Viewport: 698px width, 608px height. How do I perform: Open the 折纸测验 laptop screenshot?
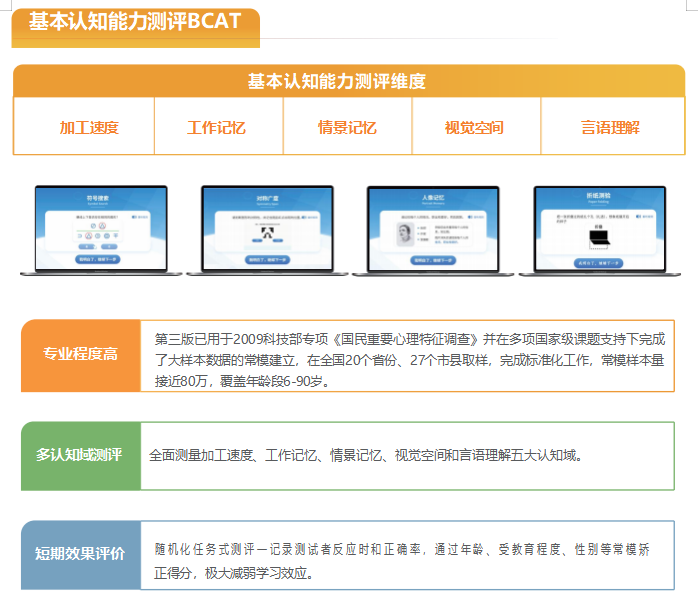[598, 230]
